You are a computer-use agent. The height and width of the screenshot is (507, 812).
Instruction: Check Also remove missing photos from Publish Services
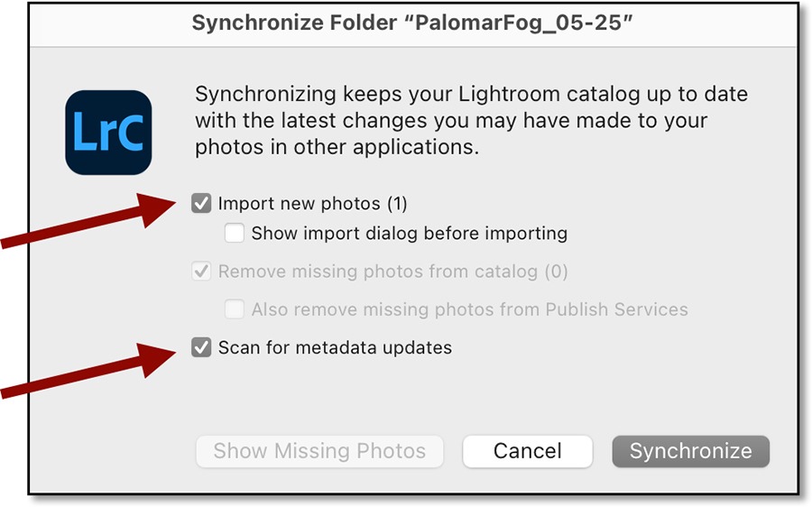tap(235, 309)
